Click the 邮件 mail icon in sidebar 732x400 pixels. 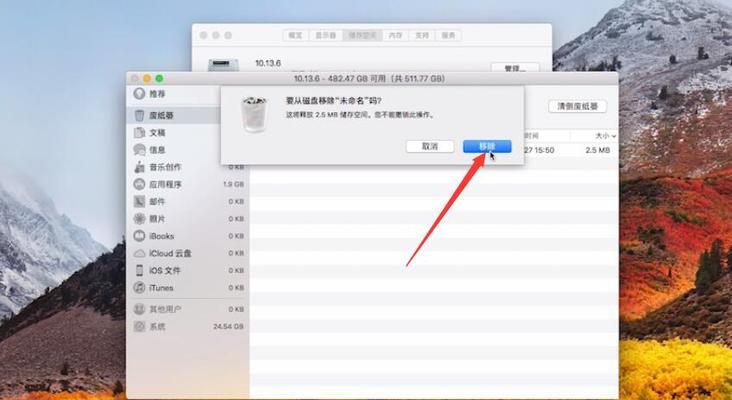point(139,202)
